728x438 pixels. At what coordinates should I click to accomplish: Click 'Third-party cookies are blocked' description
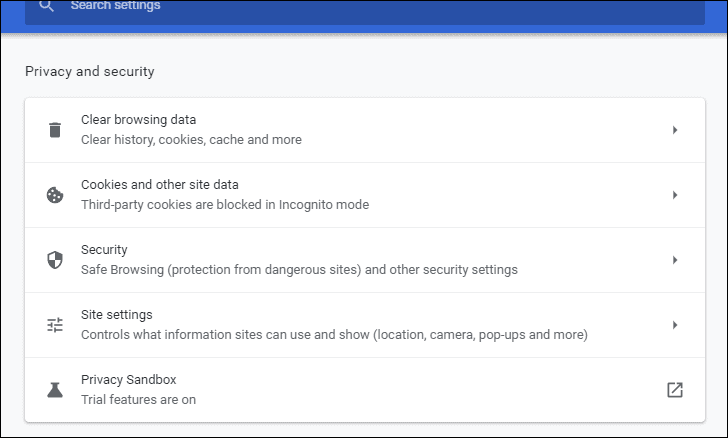pyautogui.click(x=225, y=205)
